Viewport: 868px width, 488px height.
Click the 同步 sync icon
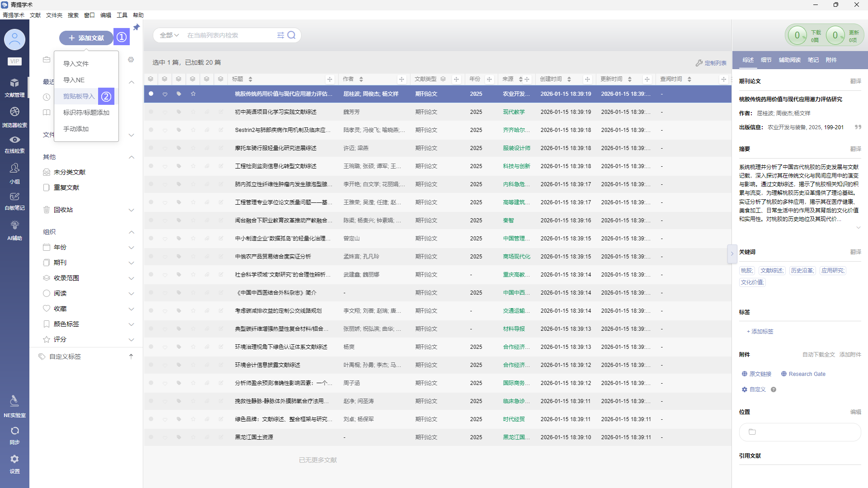14,431
